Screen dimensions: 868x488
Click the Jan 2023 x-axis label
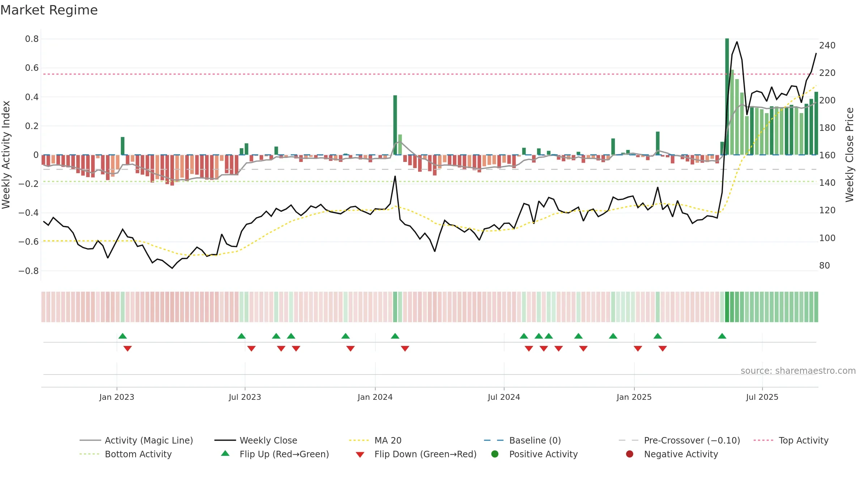pyautogui.click(x=116, y=397)
